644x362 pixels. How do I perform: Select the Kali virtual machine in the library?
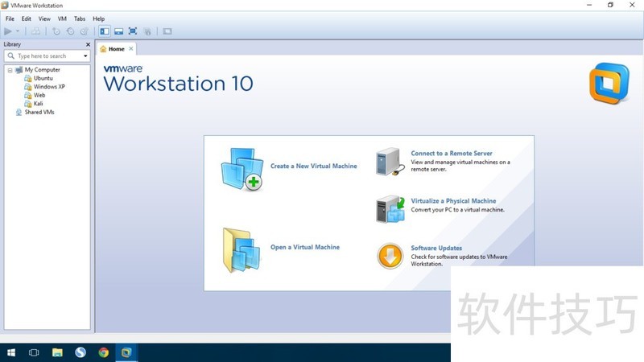pos(39,104)
